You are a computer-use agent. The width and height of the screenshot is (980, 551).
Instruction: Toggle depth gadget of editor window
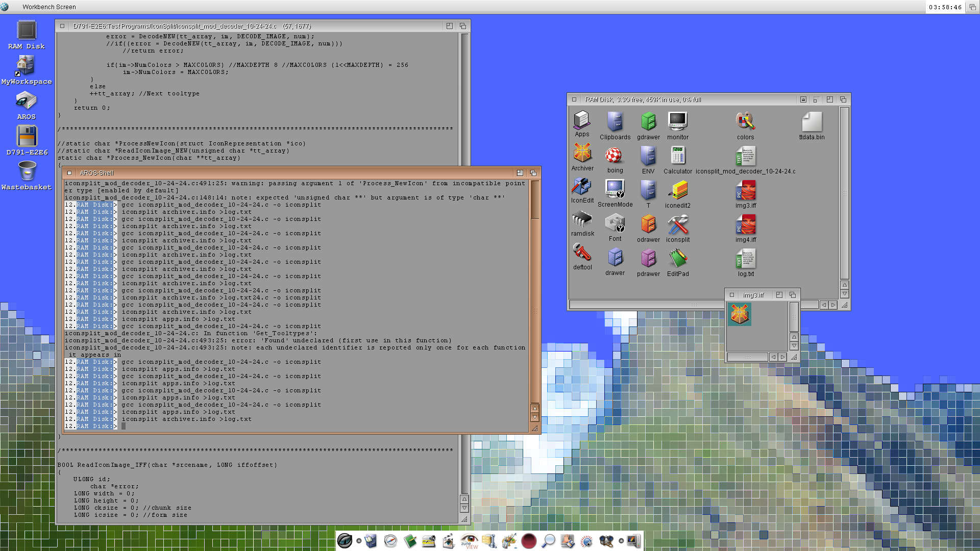point(462,26)
